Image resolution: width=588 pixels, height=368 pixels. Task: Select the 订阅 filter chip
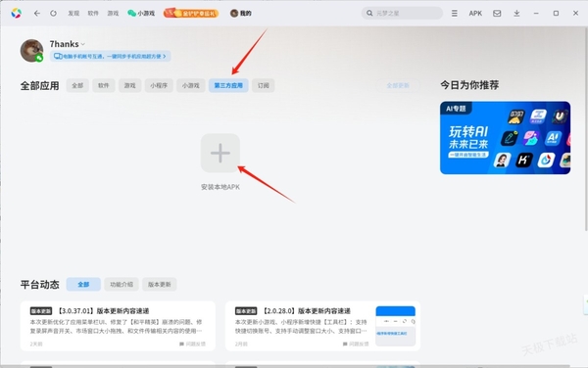click(264, 85)
